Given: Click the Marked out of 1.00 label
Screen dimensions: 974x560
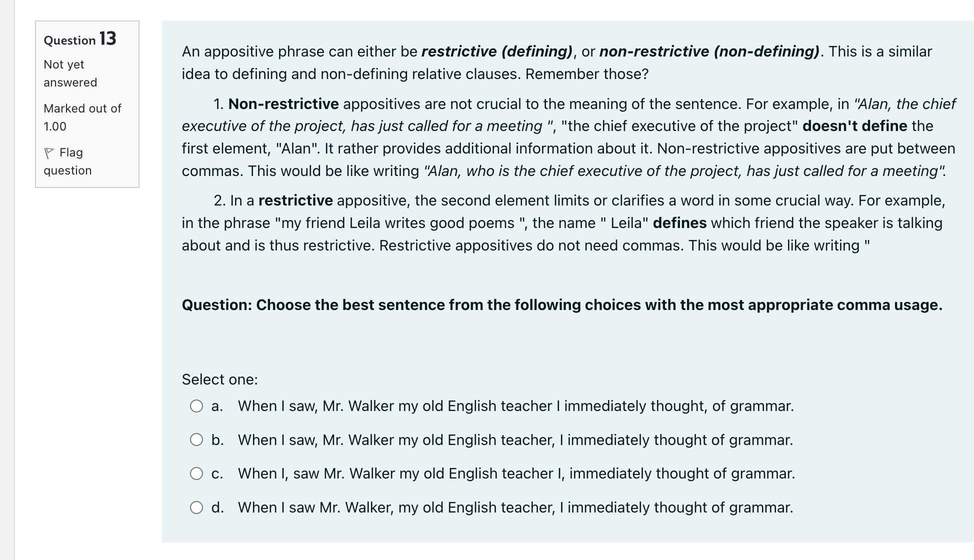Looking at the screenshot, I should pyautogui.click(x=82, y=117).
